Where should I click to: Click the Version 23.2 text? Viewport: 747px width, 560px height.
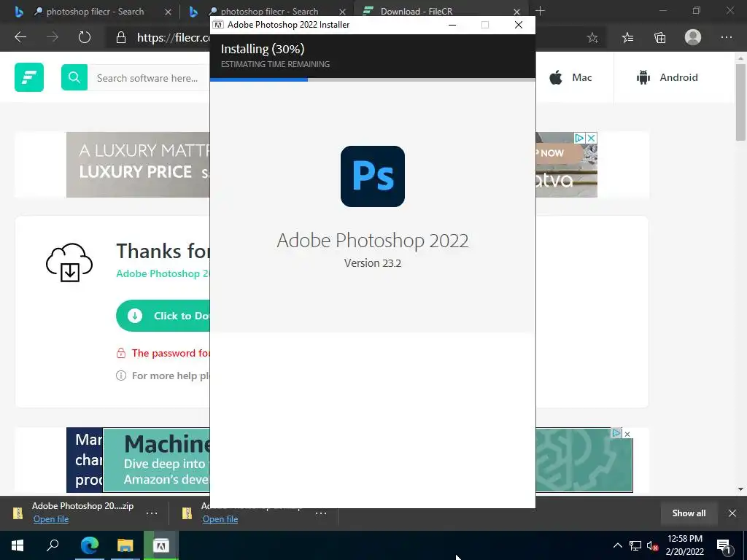pyautogui.click(x=373, y=262)
